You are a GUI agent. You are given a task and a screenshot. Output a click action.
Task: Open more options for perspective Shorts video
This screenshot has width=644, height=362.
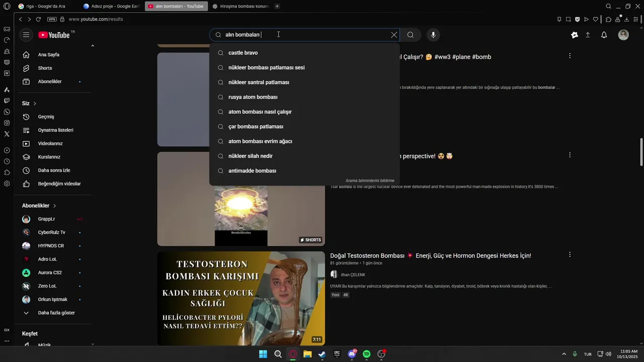570,155
